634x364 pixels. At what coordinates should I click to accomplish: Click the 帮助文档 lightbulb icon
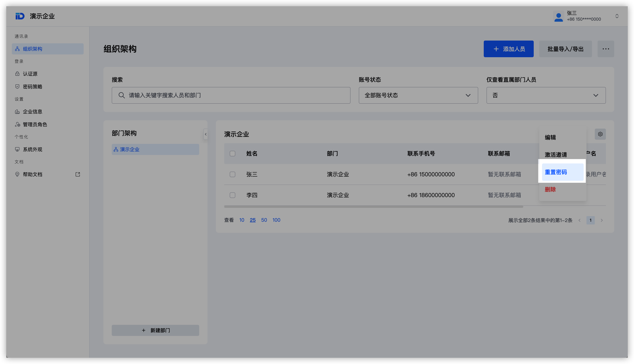tap(17, 174)
